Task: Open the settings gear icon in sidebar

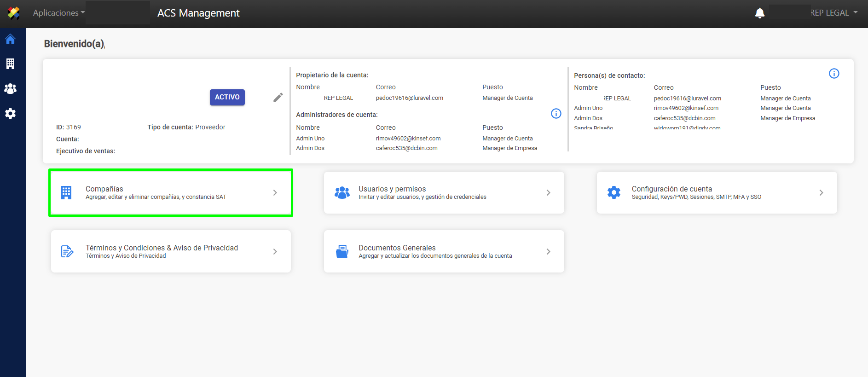Action: (x=11, y=113)
